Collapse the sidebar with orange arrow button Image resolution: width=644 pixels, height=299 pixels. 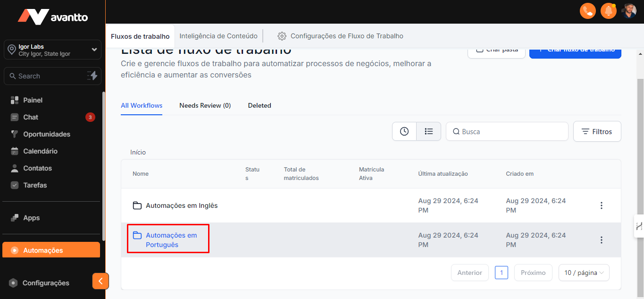click(x=100, y=281)
